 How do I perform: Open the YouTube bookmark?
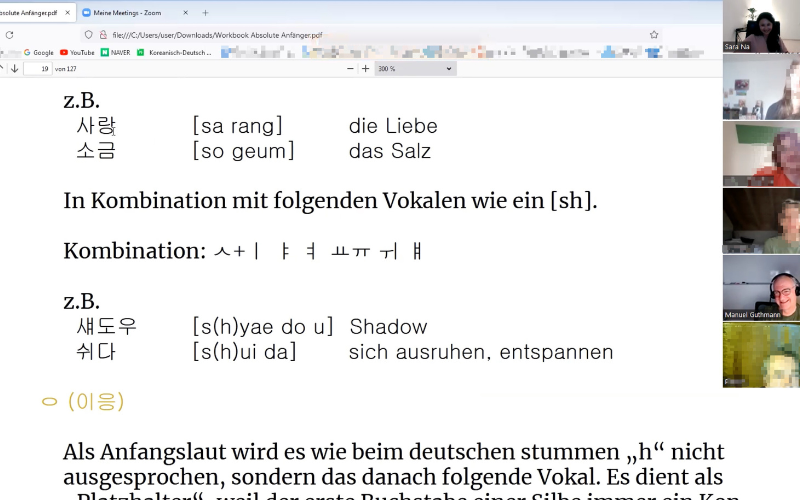pyautogui.click(x=77, y=52)
